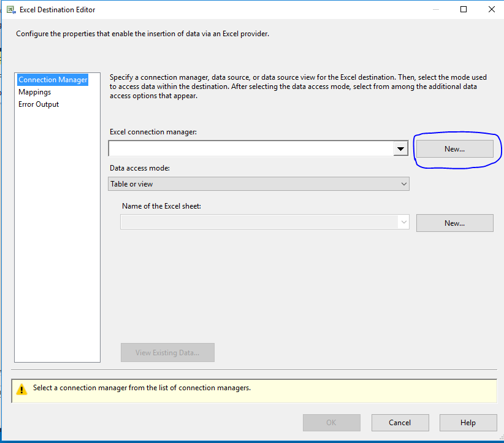Click the Excel Destination Editor title text
504x443 pixels.
[x=58, y=10]
